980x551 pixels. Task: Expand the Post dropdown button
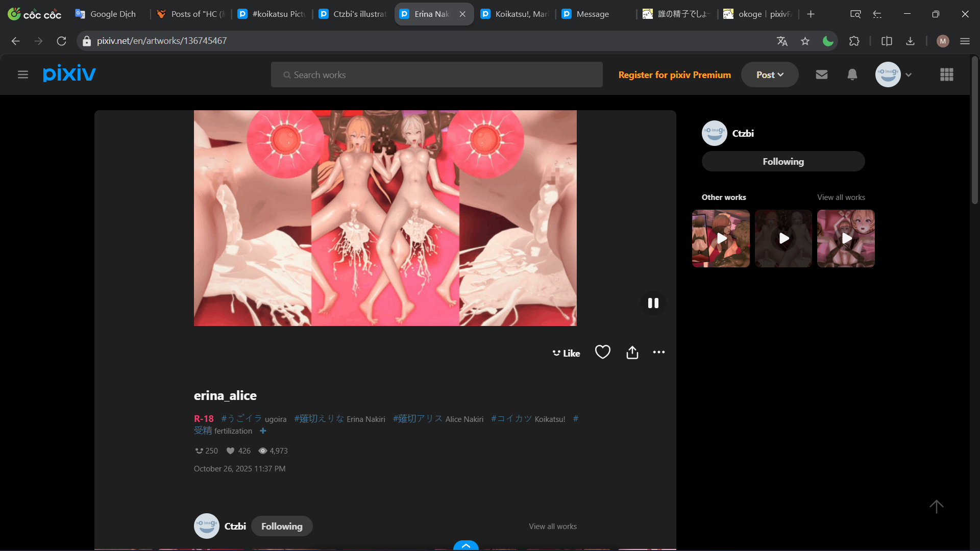(770, 75)
